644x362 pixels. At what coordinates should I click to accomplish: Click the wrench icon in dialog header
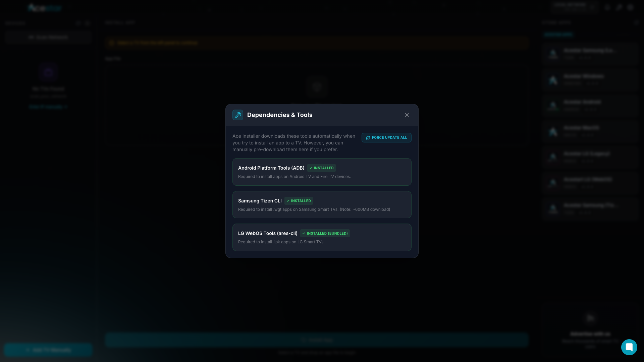pyautogui.click(x=238, y=115)
